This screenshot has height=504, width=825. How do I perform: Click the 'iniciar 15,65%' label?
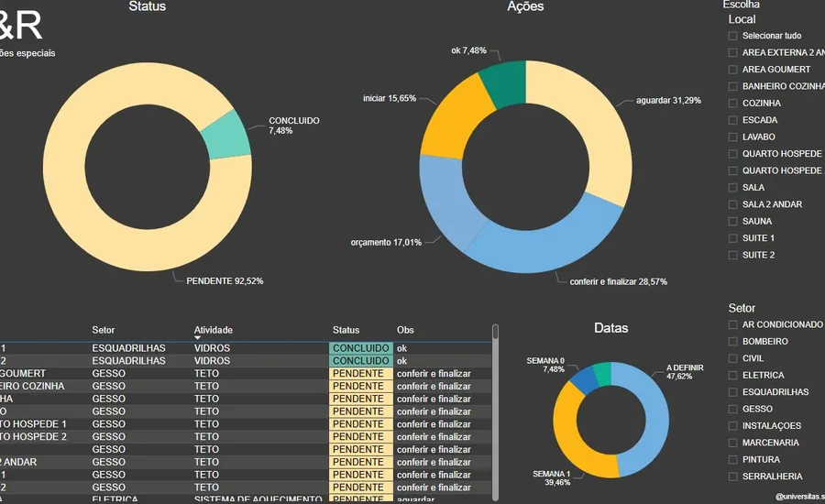390,98
